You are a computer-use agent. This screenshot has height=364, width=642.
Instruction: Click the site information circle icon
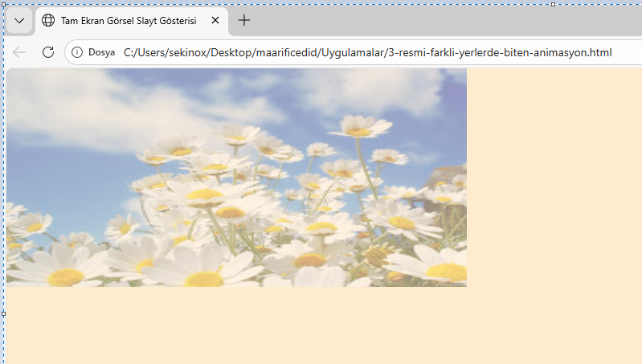77,52
